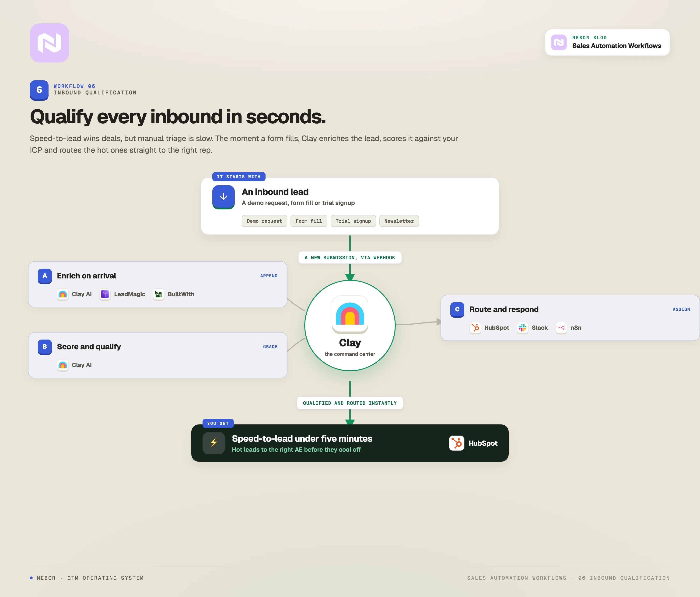This screenshot has width=700, height=597.
Task: Click 'A NEW SUBMISSION, VIA WEBHOOK' connector label
Action: tap(350, 258)
